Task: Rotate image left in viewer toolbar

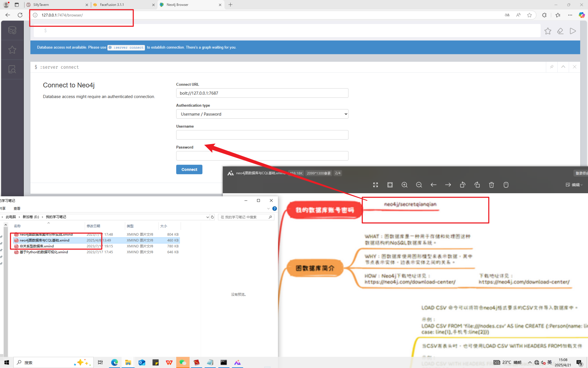Action: [463, 185]
